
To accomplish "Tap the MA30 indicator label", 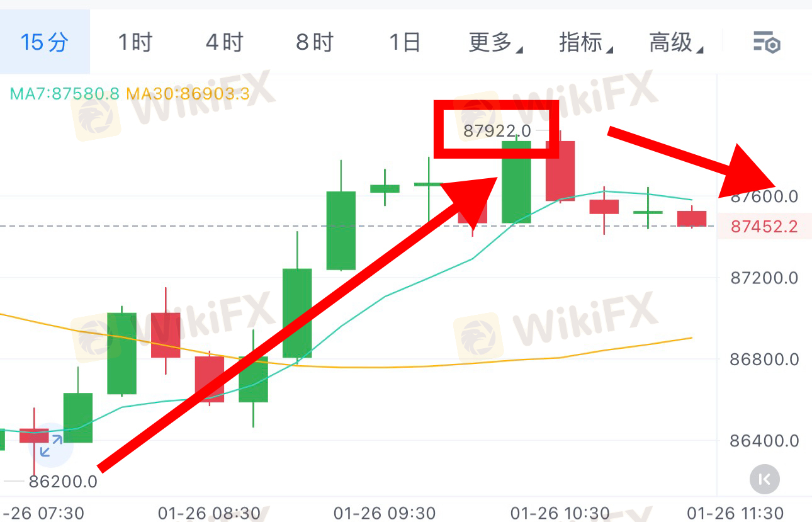I will click(x=188, y=94).
